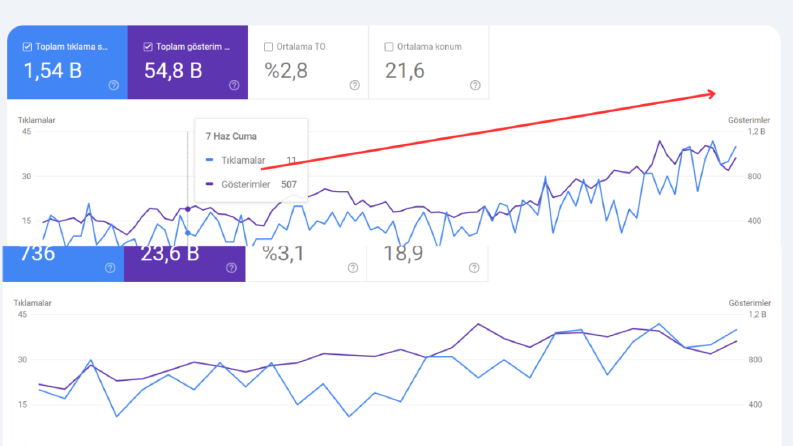
Task: Select the 23,6 B impressions card
Action: tap(185, 263)
